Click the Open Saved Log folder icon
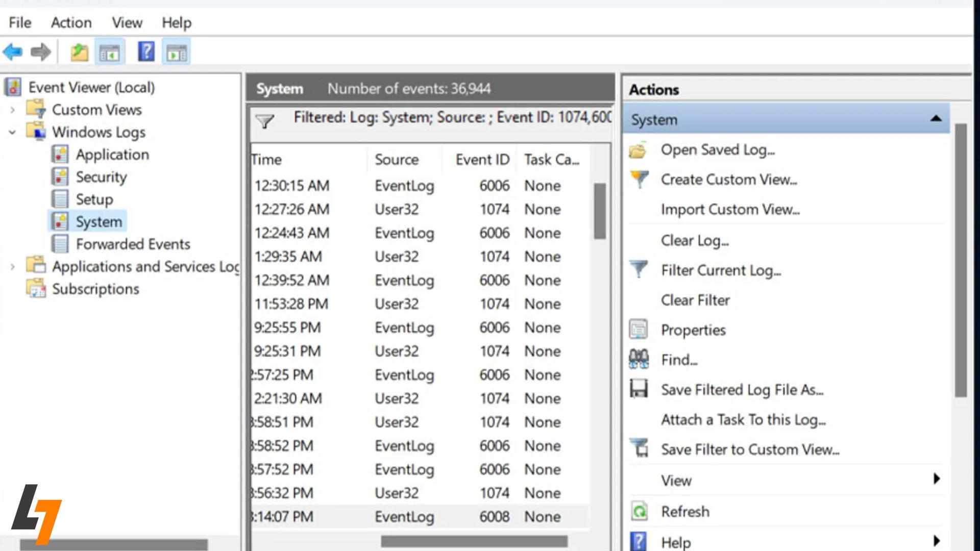The width and height of the screenshot is (980, 551). coord(638,150)
